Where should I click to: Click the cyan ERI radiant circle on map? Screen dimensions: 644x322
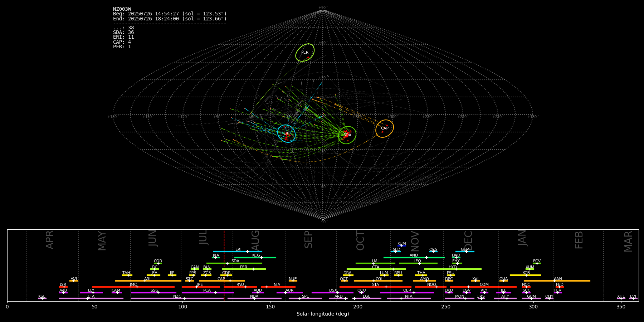coord(286,133)
